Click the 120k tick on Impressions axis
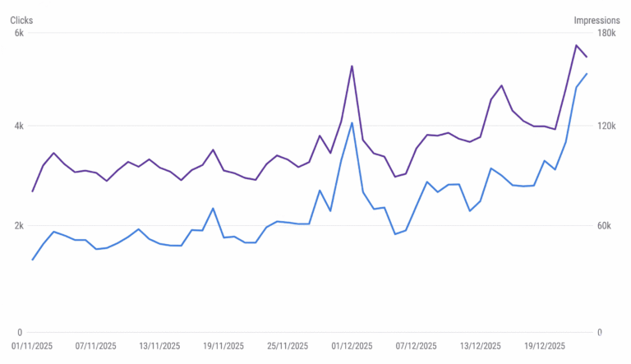Screen dimensions: 631x364 pyautogui.click(x=606, y=126)
